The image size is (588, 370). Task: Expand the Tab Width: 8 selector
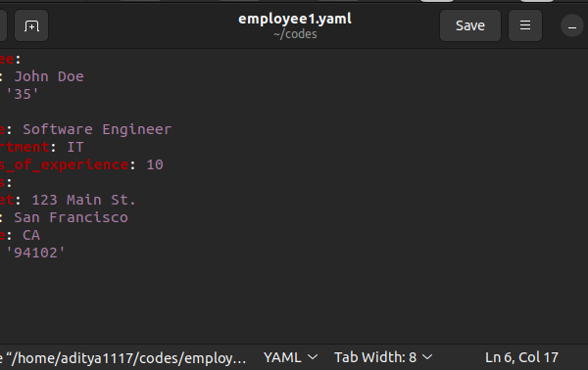[x=383, y=357]
